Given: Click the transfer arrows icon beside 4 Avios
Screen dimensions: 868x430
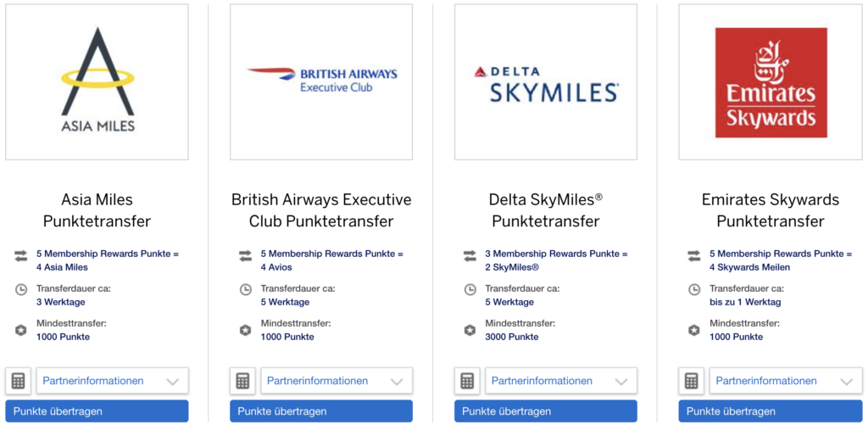Looking at the screenshot, I should pos(245,256).
